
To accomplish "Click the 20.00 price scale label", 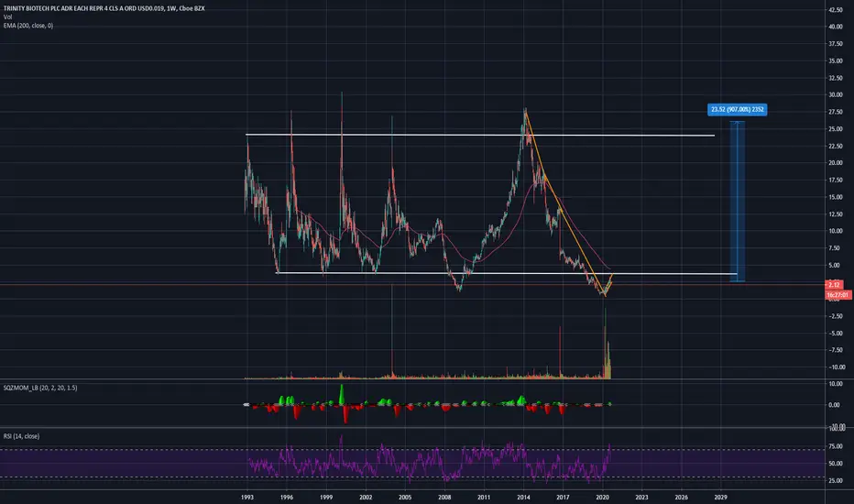I will (x=836, y=163).
